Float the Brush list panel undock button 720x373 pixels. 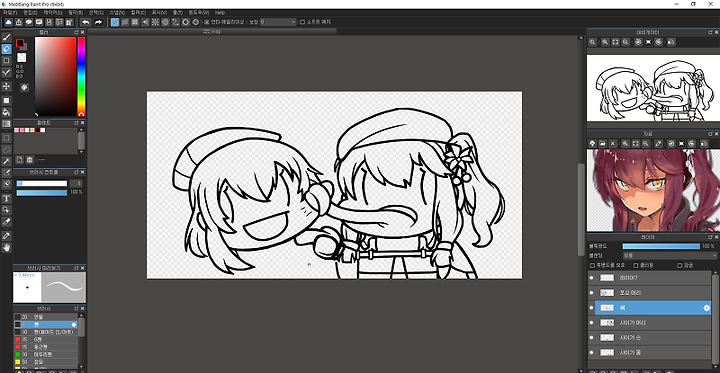(77, 308)
